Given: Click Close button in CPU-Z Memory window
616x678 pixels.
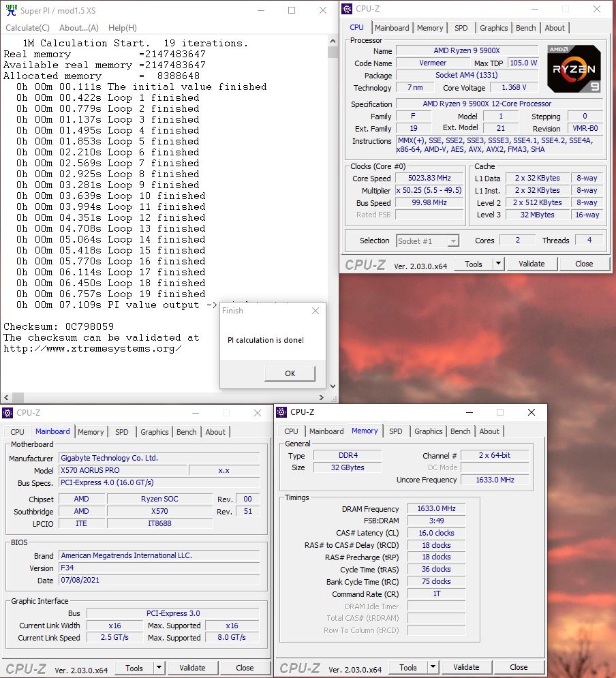Looking at the screenshot, I should (x=519, y=667).
